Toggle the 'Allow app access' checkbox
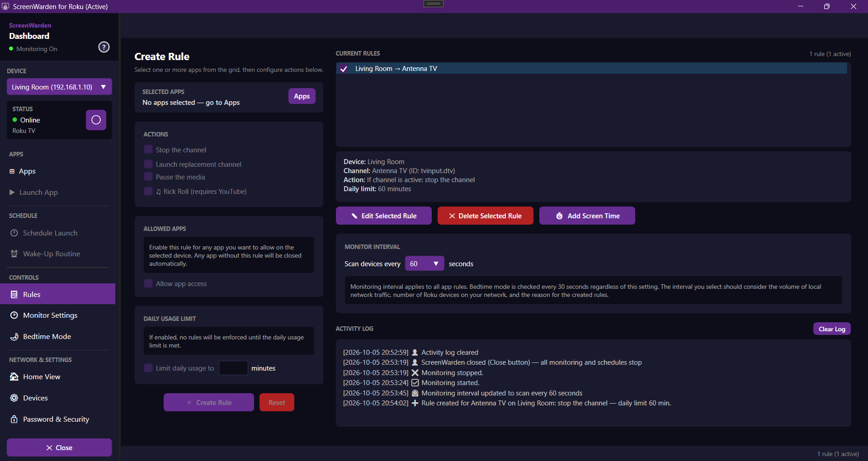Image resolution: width=868 pixels, height=461 pixels. click(148, 283)
